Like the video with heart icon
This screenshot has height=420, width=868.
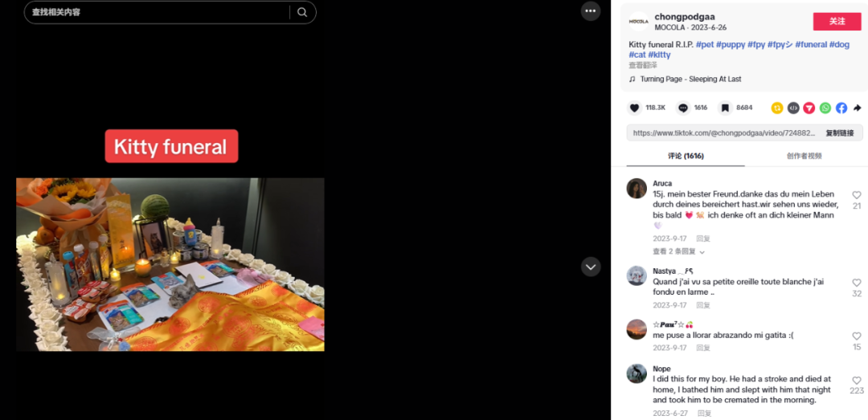pos(634,108)
